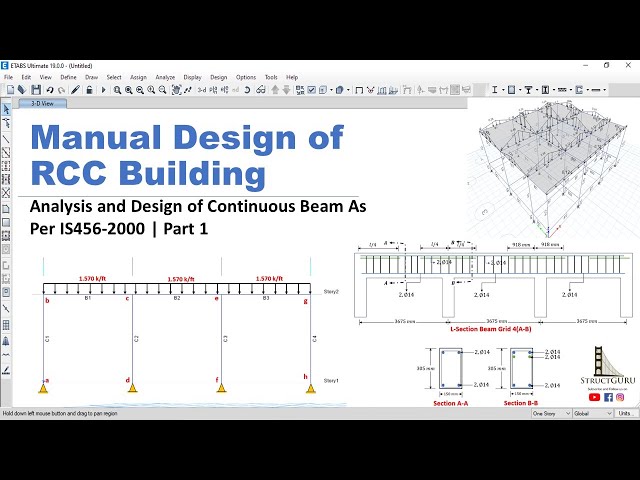Open the Display menu
The image size is (640, 480).
point(192,77)
